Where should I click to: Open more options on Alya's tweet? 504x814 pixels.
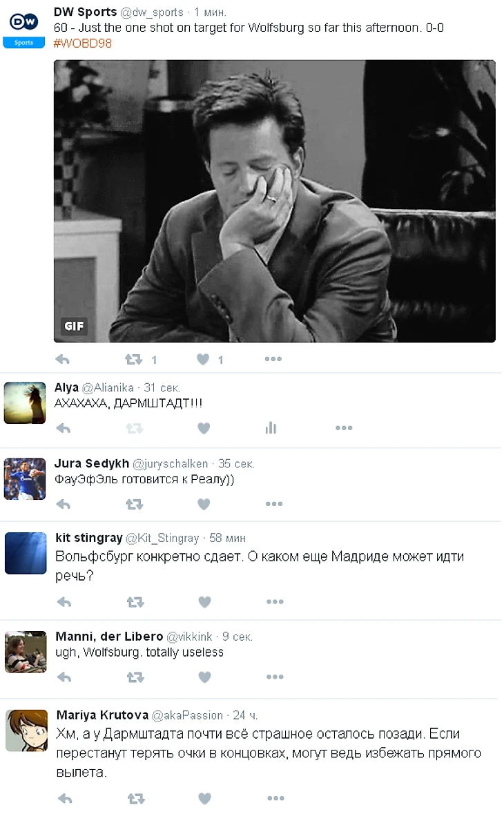(344, 428)
